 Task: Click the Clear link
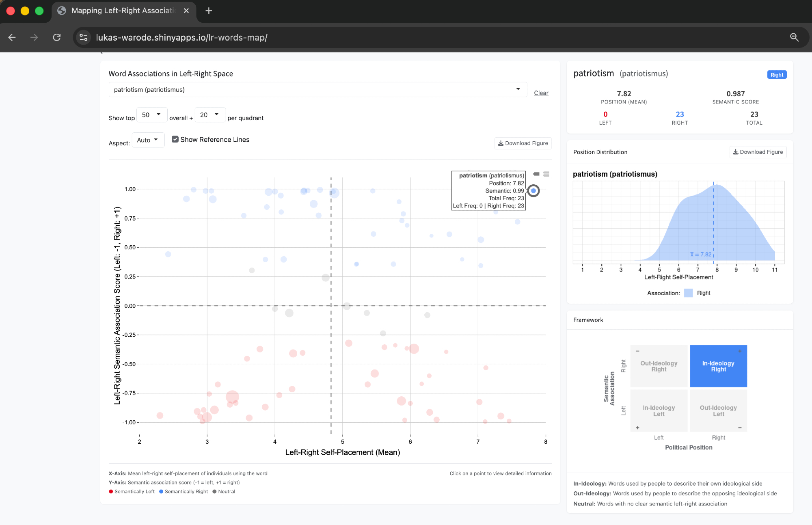[541, 93]
